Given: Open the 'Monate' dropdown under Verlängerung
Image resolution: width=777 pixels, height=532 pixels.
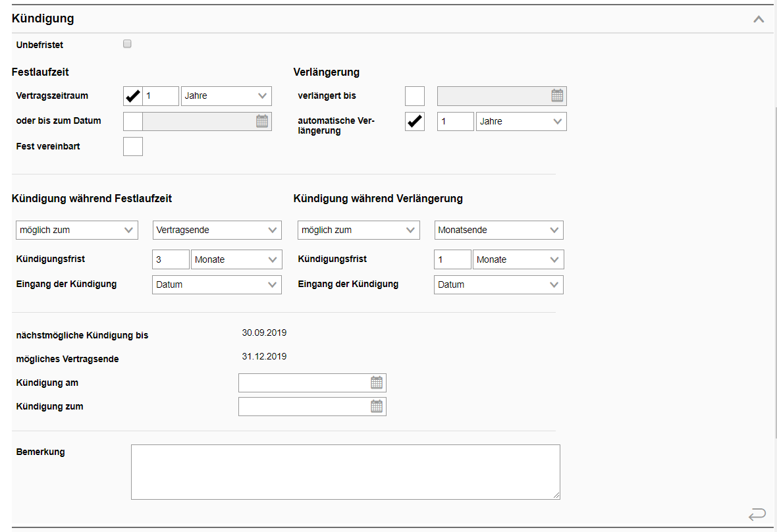Looking at the screenshot, I should (x=518, y=259).
